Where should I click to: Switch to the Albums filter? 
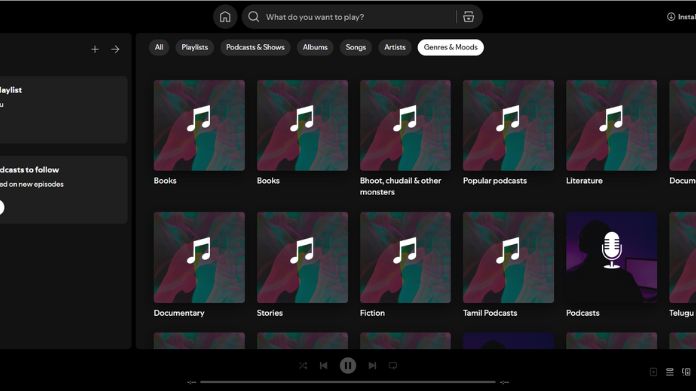coord(315,47)
